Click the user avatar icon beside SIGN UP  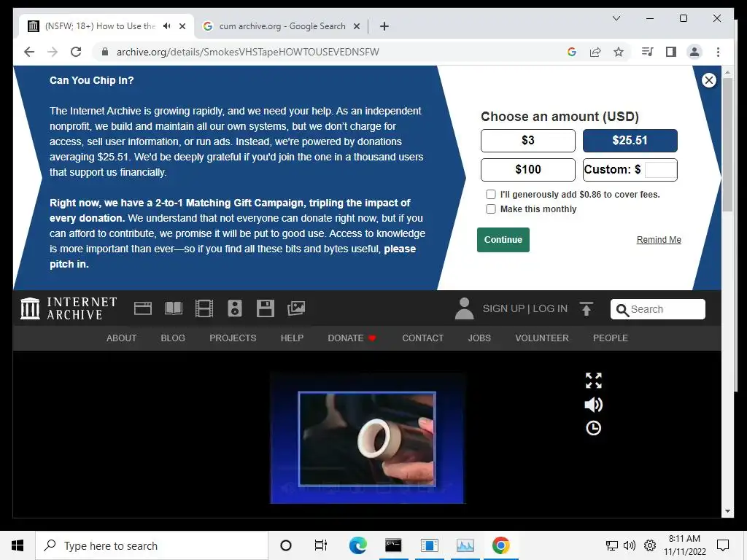[464, 308]
